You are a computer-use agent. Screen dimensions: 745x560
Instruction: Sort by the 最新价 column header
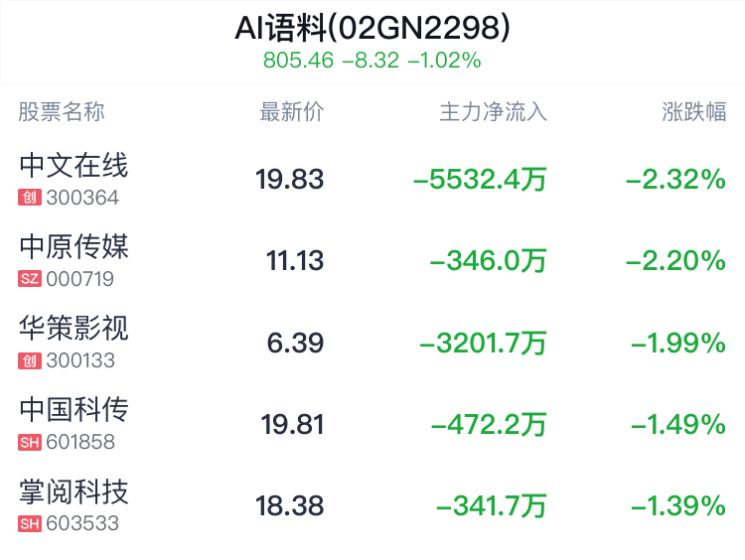point(292,112)
